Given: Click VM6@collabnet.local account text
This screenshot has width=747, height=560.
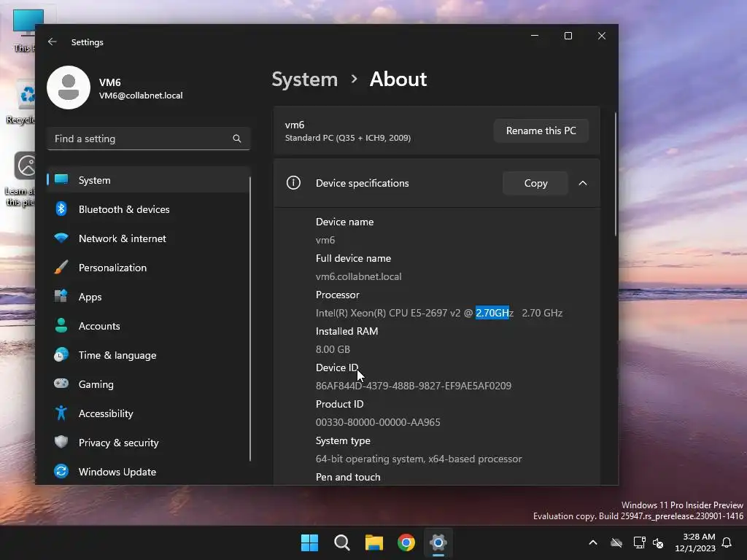Looking at the screenshot, I should (141, 96).
